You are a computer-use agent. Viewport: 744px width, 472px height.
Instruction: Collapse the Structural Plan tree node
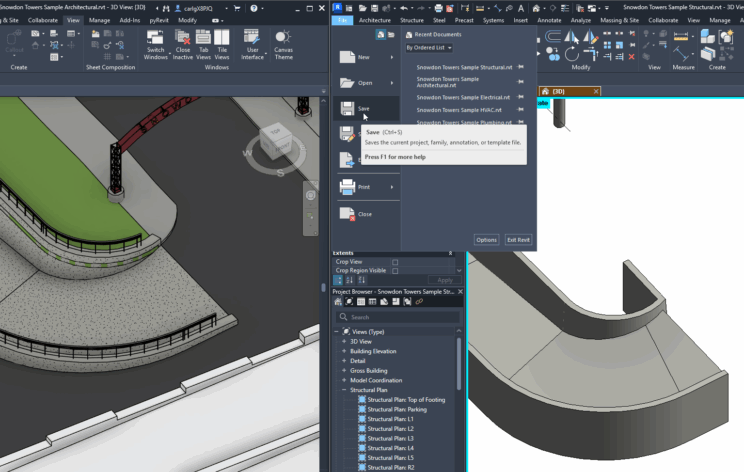pos(344,390)
